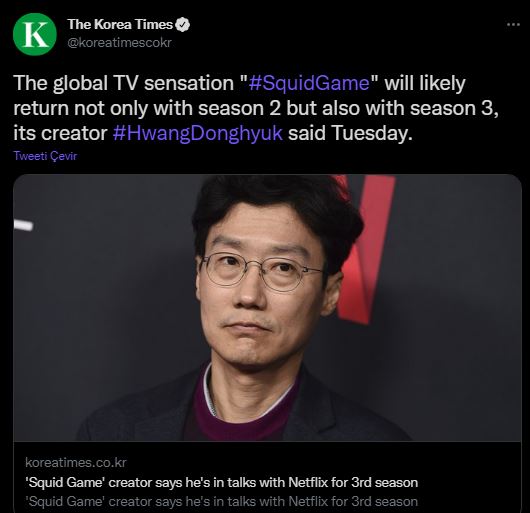Open bold 'Squid Game' creator headline
Image resolution: width=530 pixels, height=513 pixels.
click(221, 482)
